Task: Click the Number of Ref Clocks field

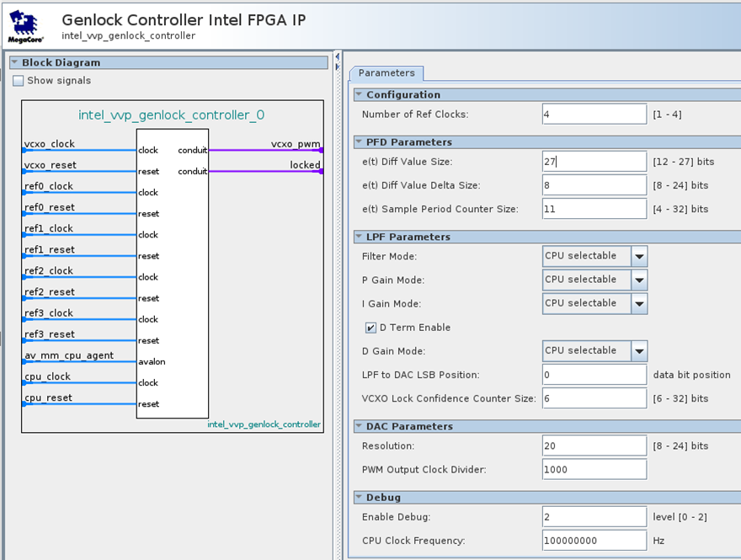Action: point(594,115)
